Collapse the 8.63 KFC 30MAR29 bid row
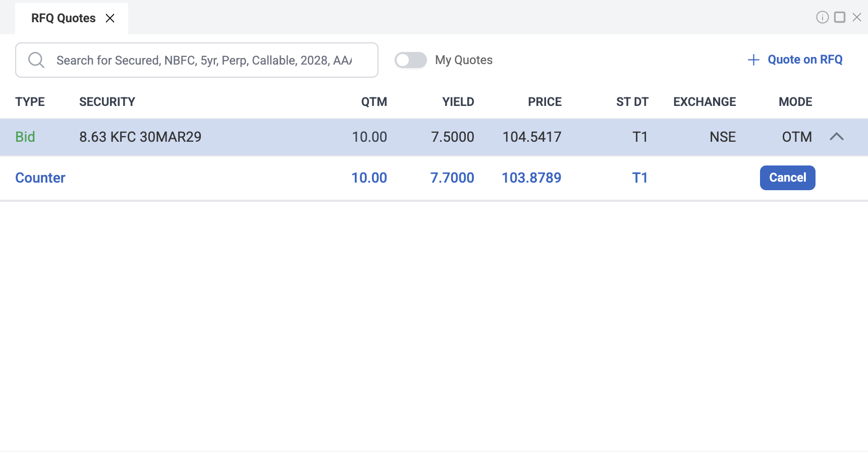Image resolution: width=868 pixels, height=452 pixels. [x=836, y=137]
